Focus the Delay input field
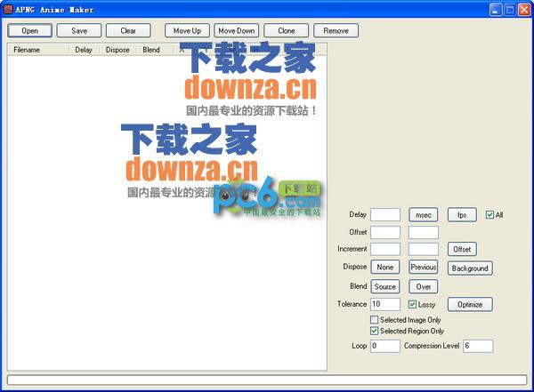The width and height of the screenshot is (534, 392). click(x=385, y=215)
